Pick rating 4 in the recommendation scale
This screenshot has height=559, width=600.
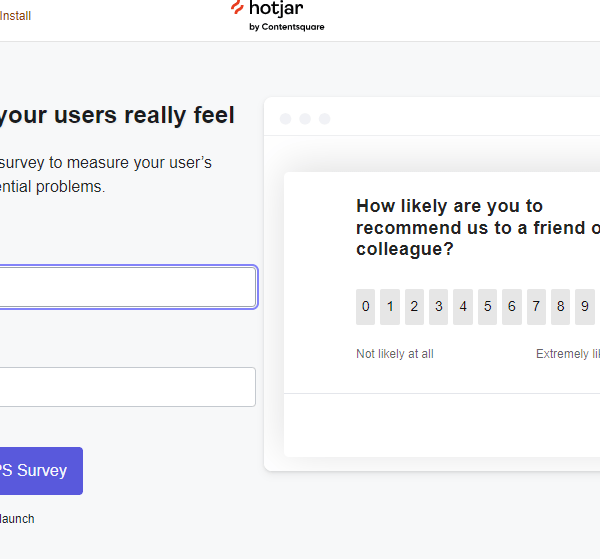click(463, 307)
